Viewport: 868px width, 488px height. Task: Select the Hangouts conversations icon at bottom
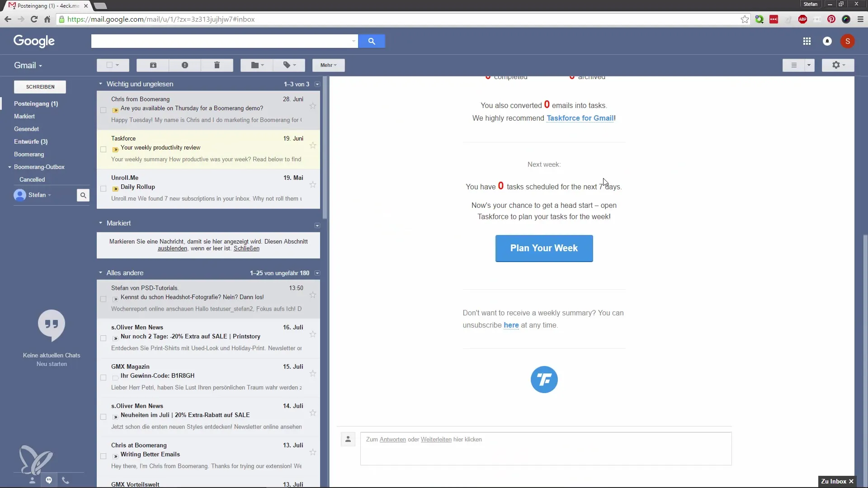(x=49, y=480)
